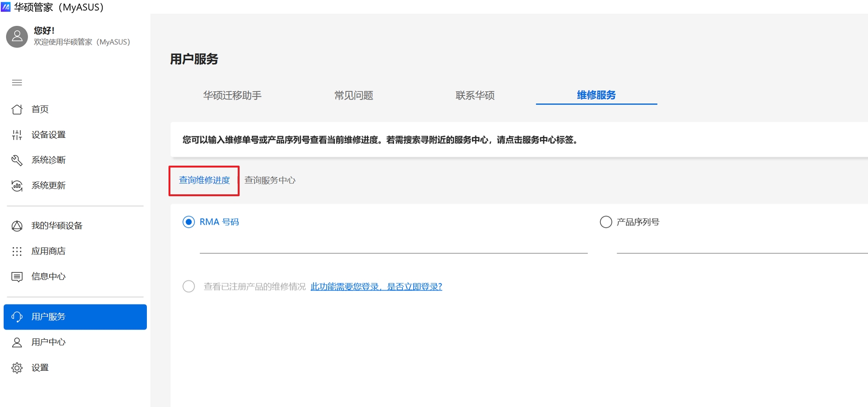Switch to the 联系华硕 tab
Screen dimensions: 868x407
pyautogui.click(x=475, y=96)
